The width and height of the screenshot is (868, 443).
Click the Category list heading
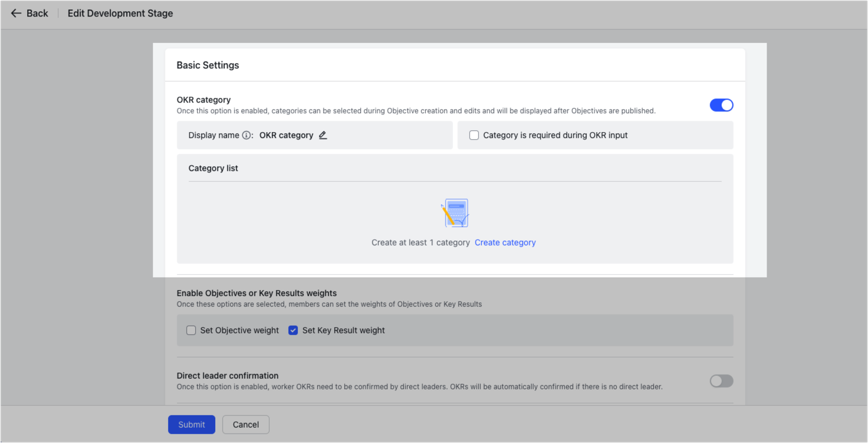click(213, 168)
